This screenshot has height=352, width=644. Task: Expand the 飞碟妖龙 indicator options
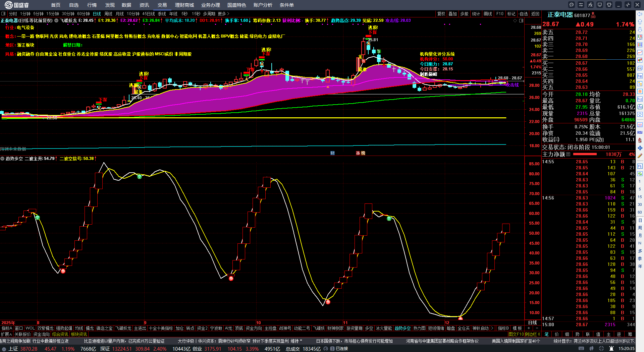[x=57, y=20]
